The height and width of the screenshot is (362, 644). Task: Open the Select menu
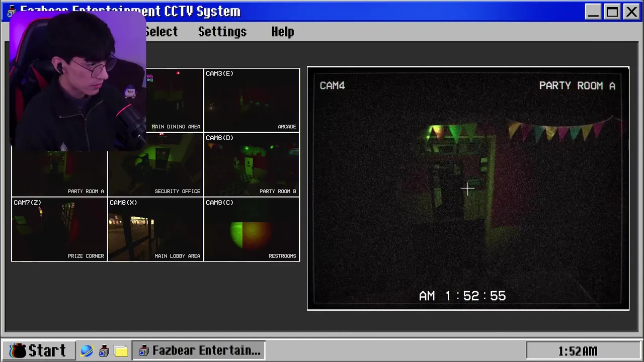[x=161, y=32]
